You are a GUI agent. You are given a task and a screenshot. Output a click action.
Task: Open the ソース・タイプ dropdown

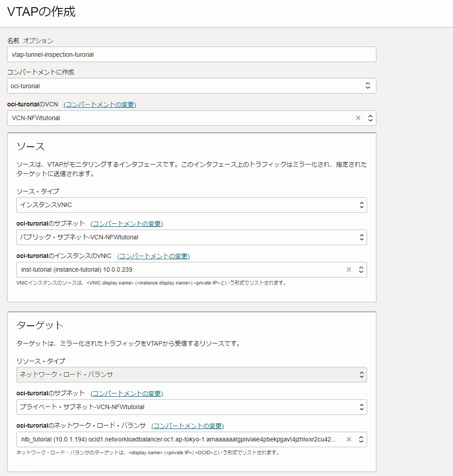click(x=192, y=205)
